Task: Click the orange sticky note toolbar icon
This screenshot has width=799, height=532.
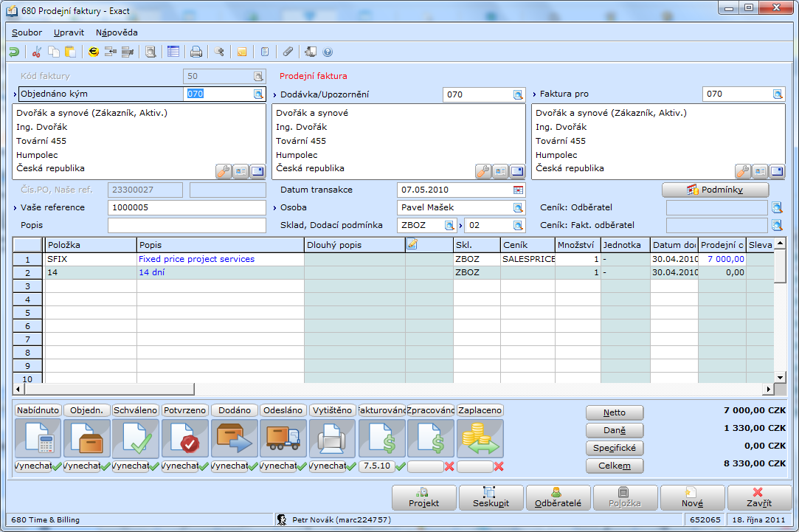Action: (x=242, y=52)
